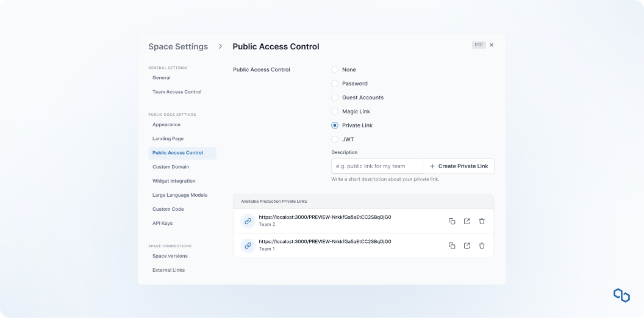Focus the private link description field
Screen dimensions: 644x318
(377, 166)
